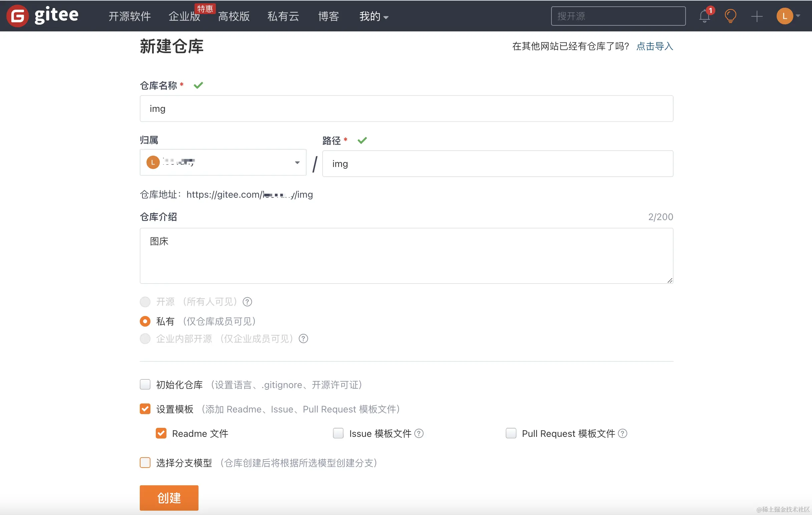Check the 选择分支模型 checkbox
Image resolution: width=812 pixels, height=515 pixels.
pos(145,462)
